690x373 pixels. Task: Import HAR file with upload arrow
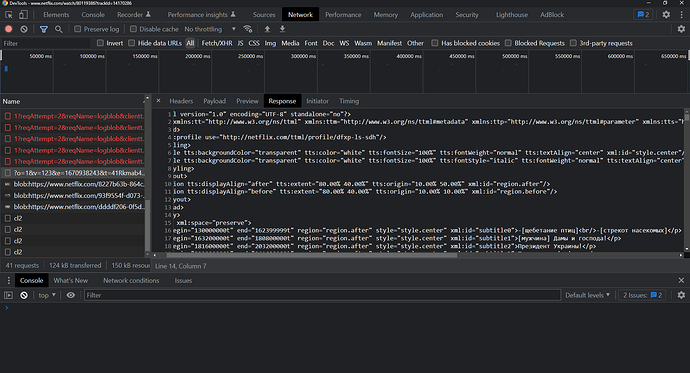267,29
